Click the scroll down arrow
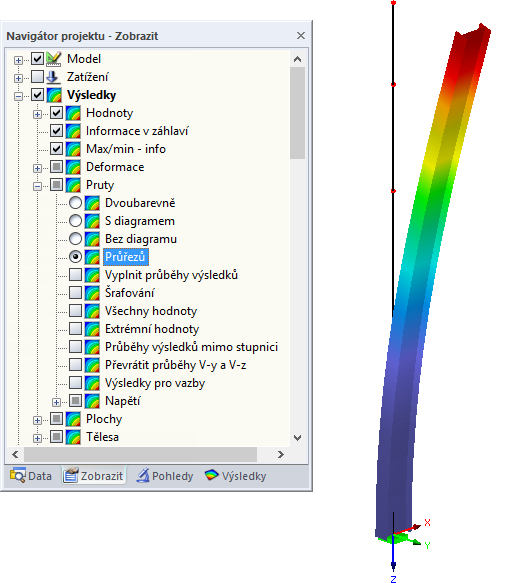Image resolution: width=516 pixels, height=583 pixels. tap(297, 438)
